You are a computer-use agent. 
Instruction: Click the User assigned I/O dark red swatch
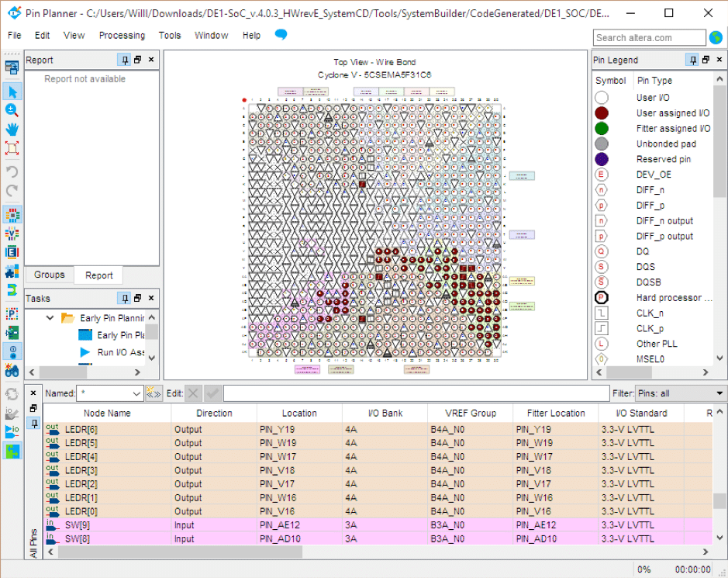602,113
